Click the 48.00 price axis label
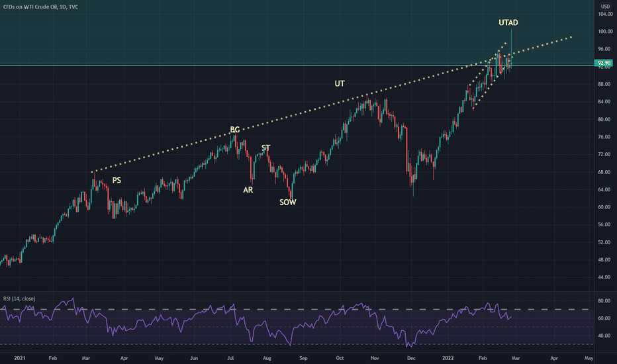This screenshot has width=617, height=364. pos(605,259)
